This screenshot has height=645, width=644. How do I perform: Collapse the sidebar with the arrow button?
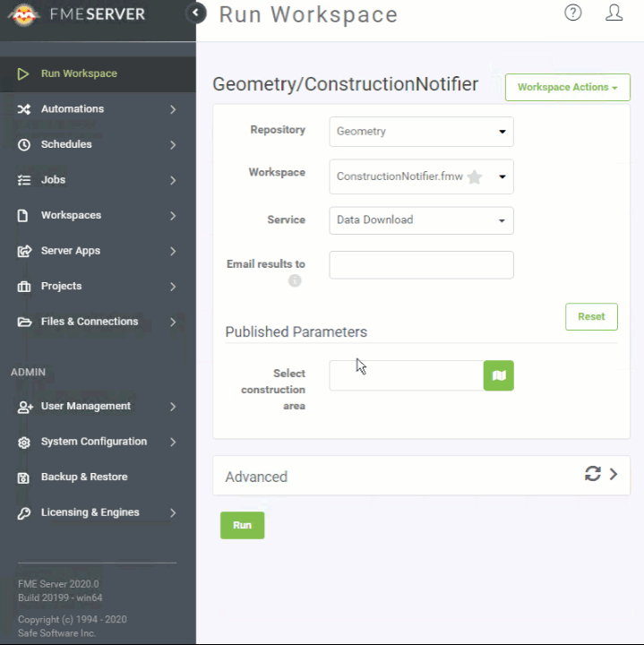pos(196,13)
